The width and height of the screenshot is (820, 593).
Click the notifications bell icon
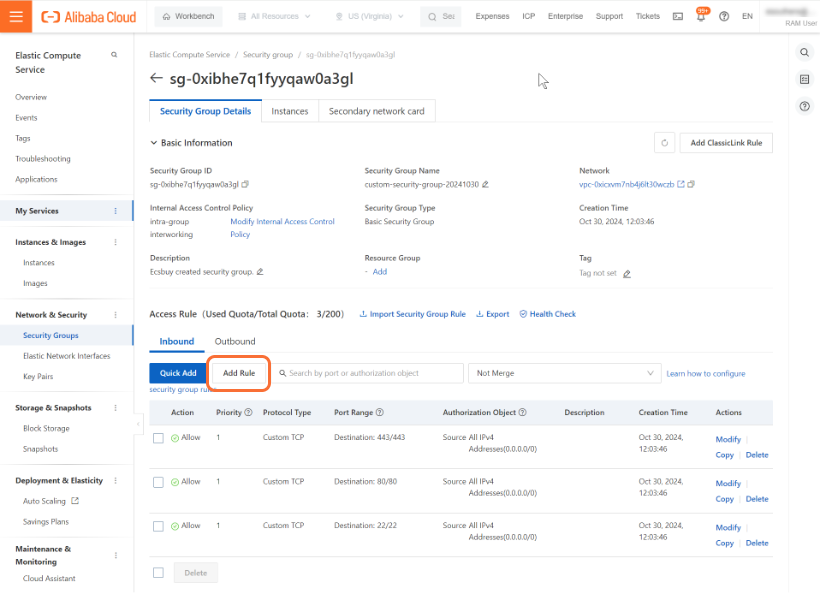coord(701,17)
